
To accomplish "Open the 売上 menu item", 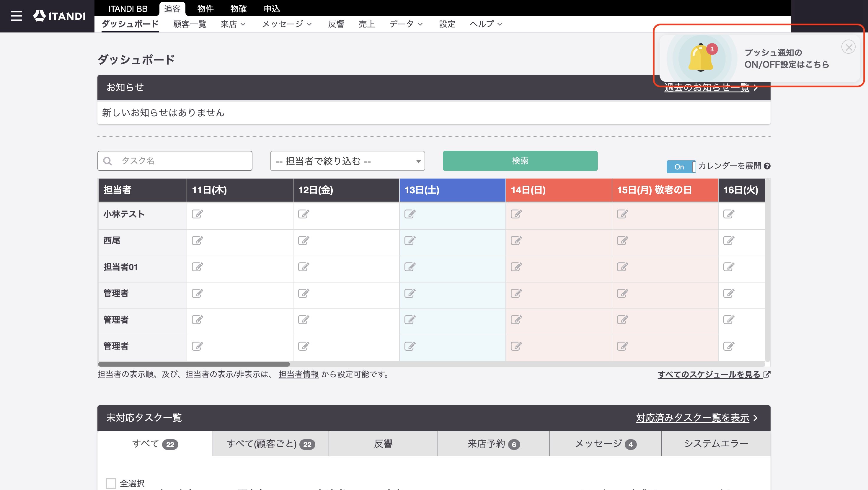I will 367,24.
